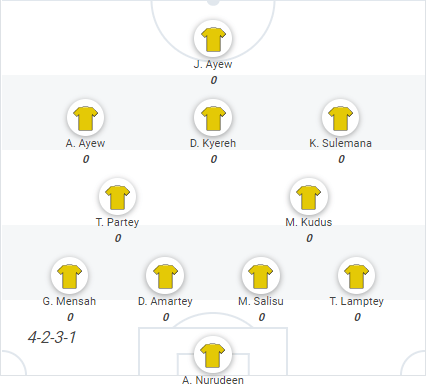Screen dimensions: 429x387
Task: Select D. Amartey's jersey icon
Action: pyautogui.click(x=165, y=276)
